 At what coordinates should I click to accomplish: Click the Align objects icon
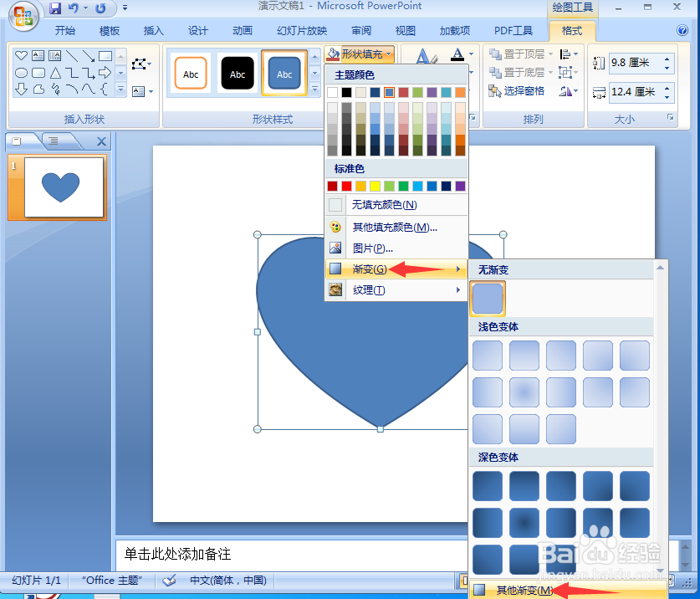click(565, 54)
